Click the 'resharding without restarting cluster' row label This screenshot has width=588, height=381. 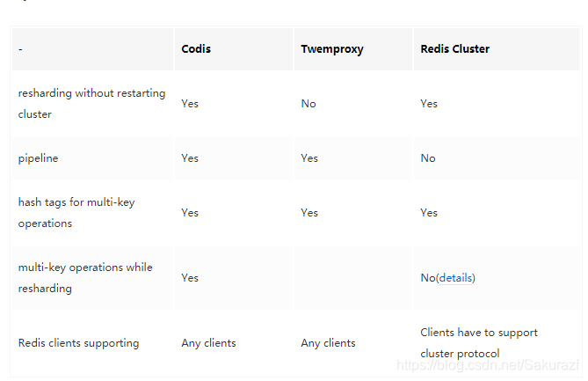point(91,104)
